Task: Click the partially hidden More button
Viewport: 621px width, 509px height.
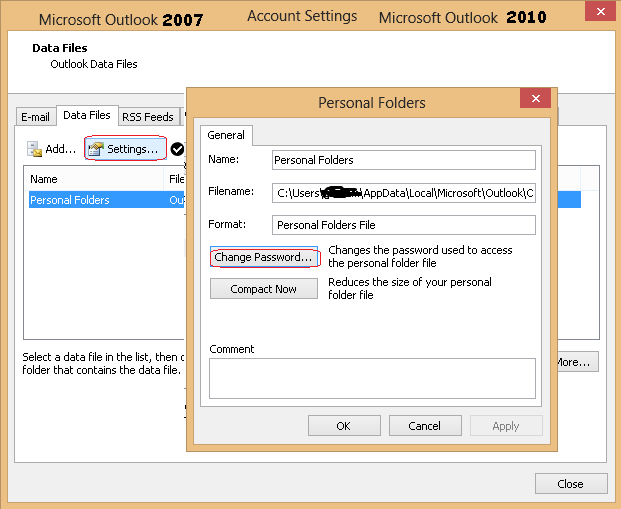Action: (x=578, y=362)
